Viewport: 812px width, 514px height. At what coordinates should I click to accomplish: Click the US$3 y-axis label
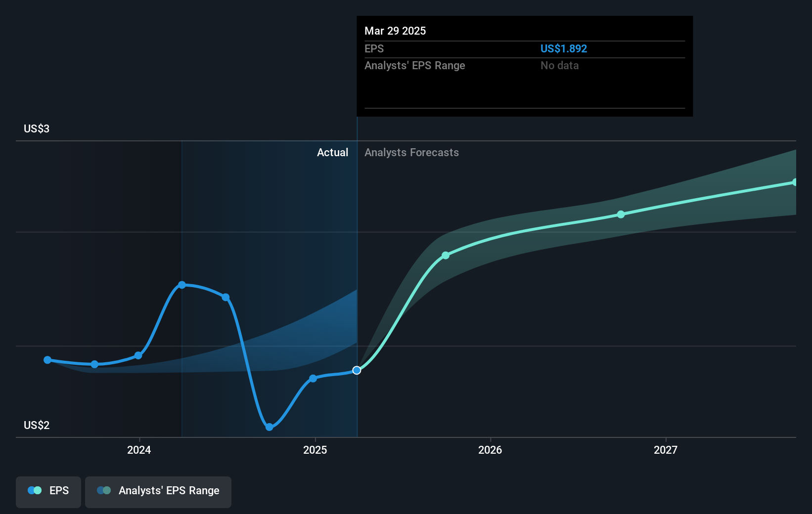coord(37,128)
